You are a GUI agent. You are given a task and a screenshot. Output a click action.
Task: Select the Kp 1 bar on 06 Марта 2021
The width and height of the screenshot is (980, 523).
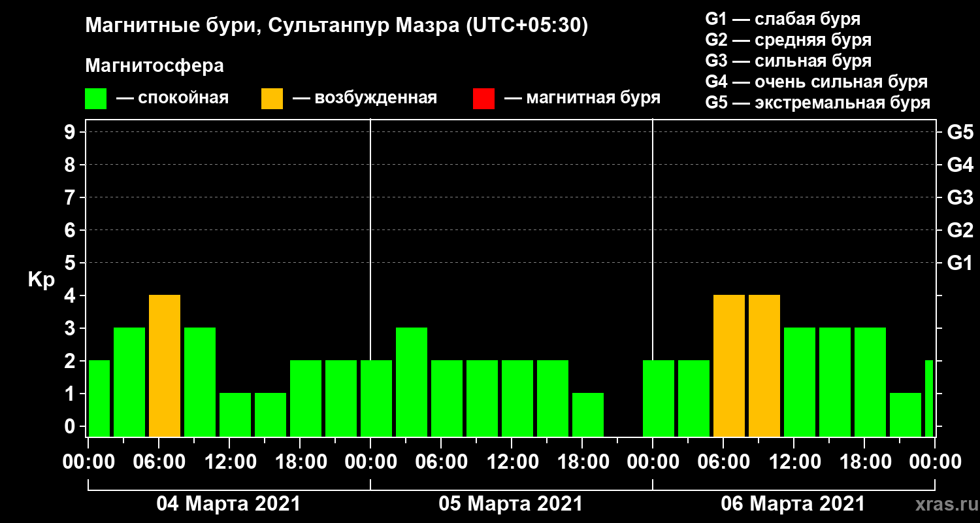pyautogui.click(x=906, y=415)
